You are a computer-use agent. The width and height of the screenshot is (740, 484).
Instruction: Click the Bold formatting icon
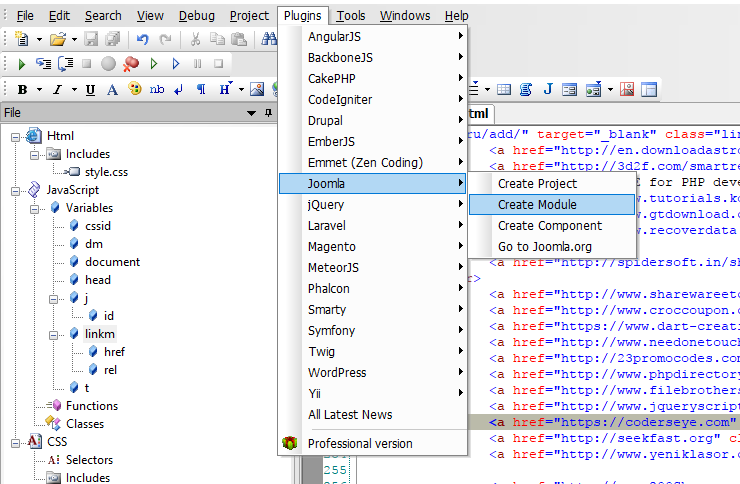tap(22, 89)
